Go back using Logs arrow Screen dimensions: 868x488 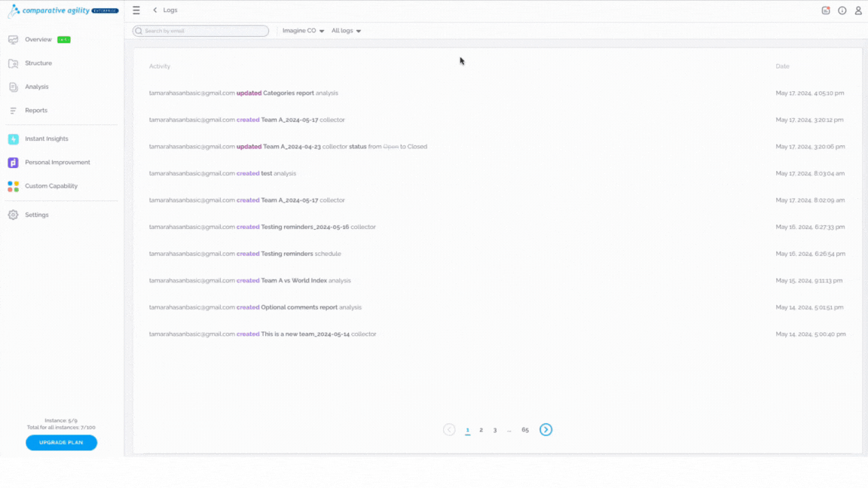tap(155, 10)
